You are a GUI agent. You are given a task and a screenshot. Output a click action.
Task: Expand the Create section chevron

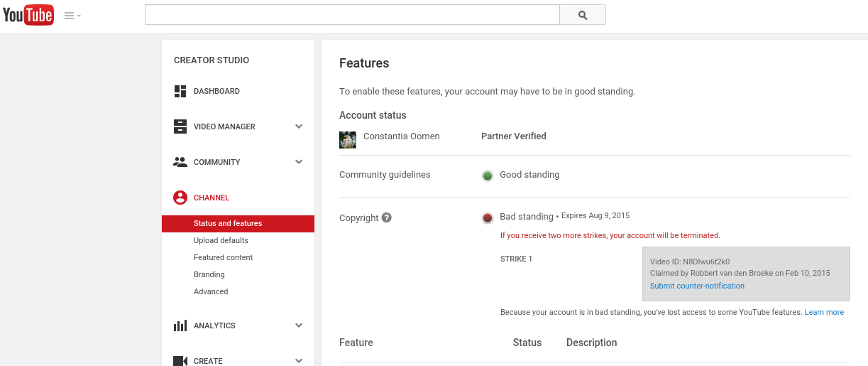click(x=299, y=360)
